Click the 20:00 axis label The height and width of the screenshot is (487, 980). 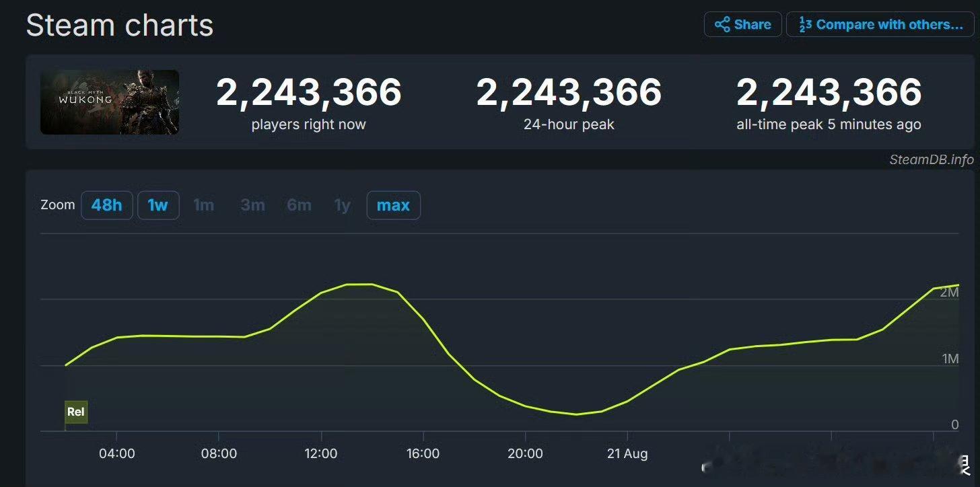tap(525, 453)
